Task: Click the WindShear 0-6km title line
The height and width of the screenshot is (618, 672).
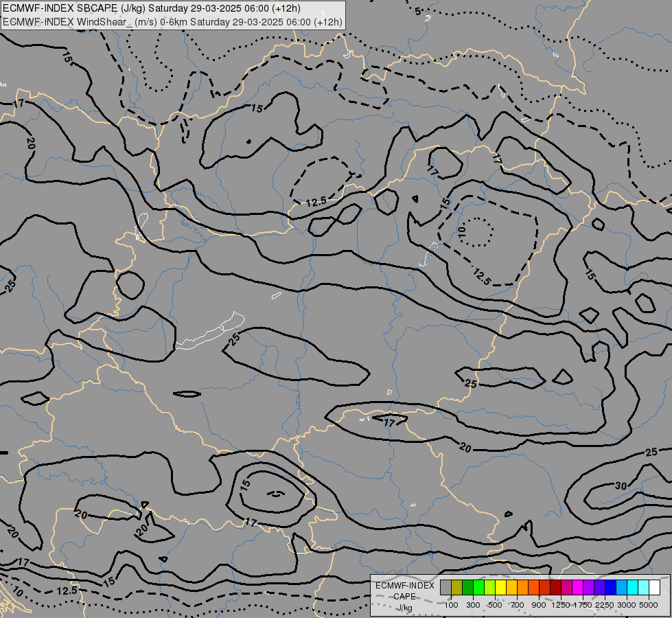Action: coord(172,22)
